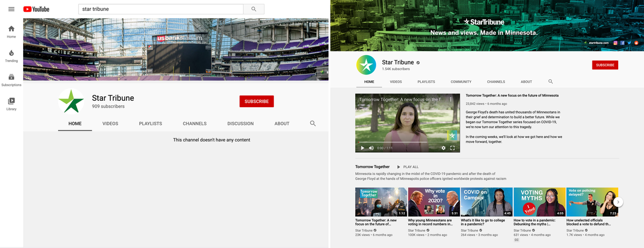Open CHANNELS tab on left channel
Viewport: 644px width, 248px height.
click(195, 123)
